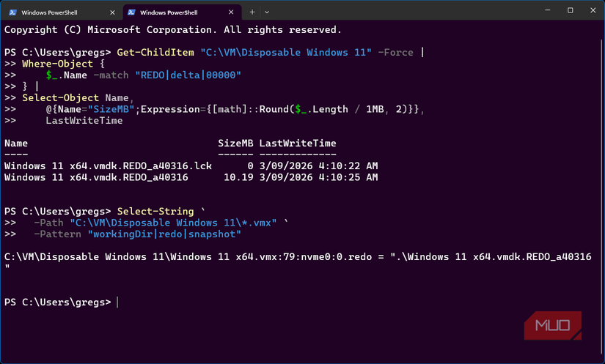
Task: Place cursor at the current PS prompt
Action: click(x=117, y=302)
